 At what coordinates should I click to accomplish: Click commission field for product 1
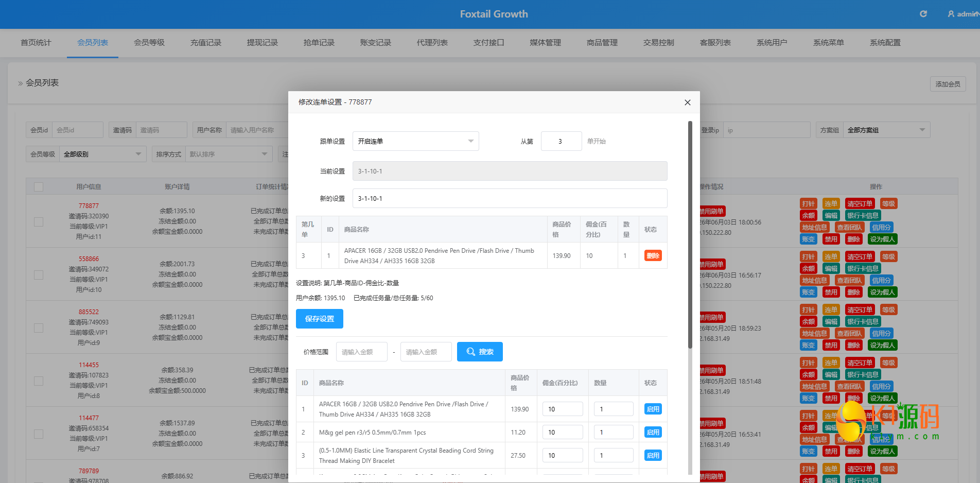[x=563, y=409]
